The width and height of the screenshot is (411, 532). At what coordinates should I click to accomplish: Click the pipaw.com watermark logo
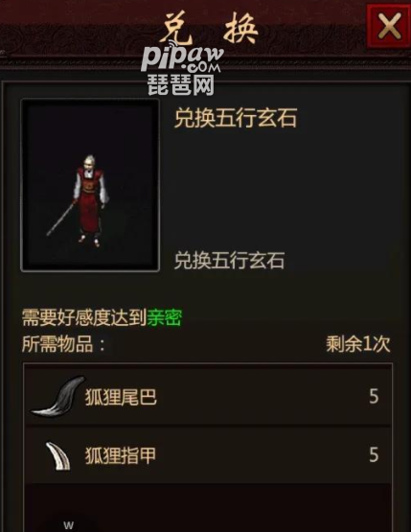(182, 58)
